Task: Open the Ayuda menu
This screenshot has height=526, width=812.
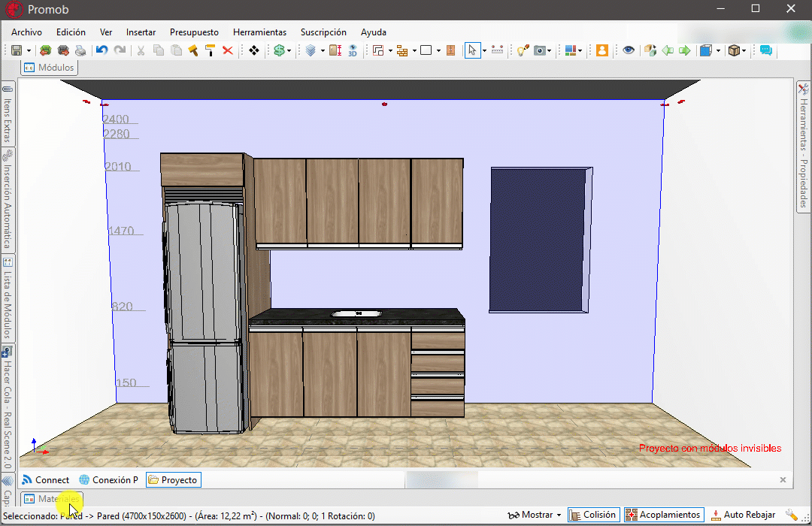Action: 374,32
